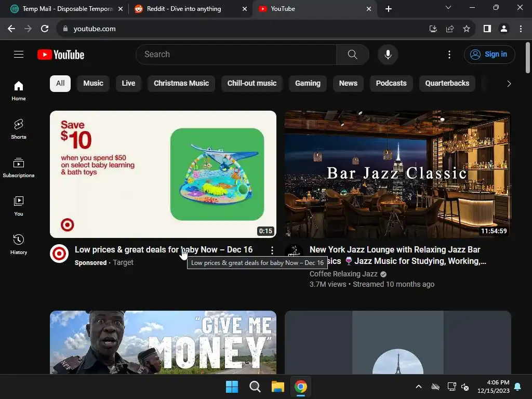Switch to the Reddit tab

[x=190, y=9]
